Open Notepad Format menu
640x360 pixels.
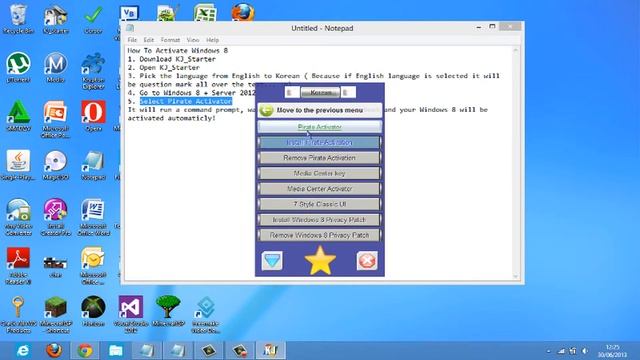click(x=170, y=40)
